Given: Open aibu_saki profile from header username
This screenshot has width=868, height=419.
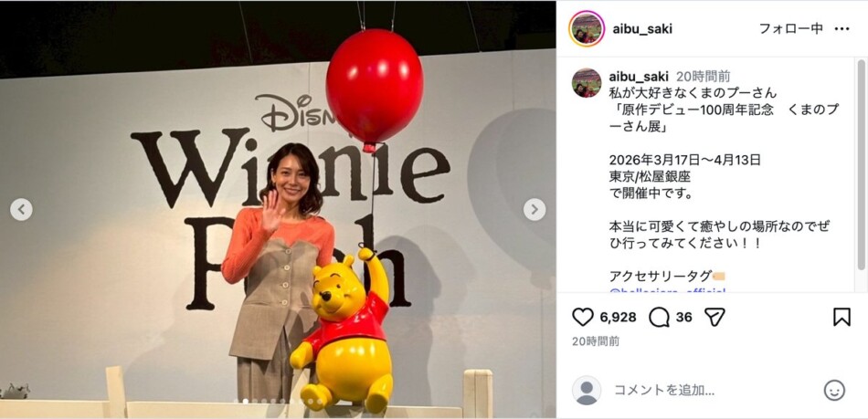Looking at the screenshot, I should click(642, 28).
